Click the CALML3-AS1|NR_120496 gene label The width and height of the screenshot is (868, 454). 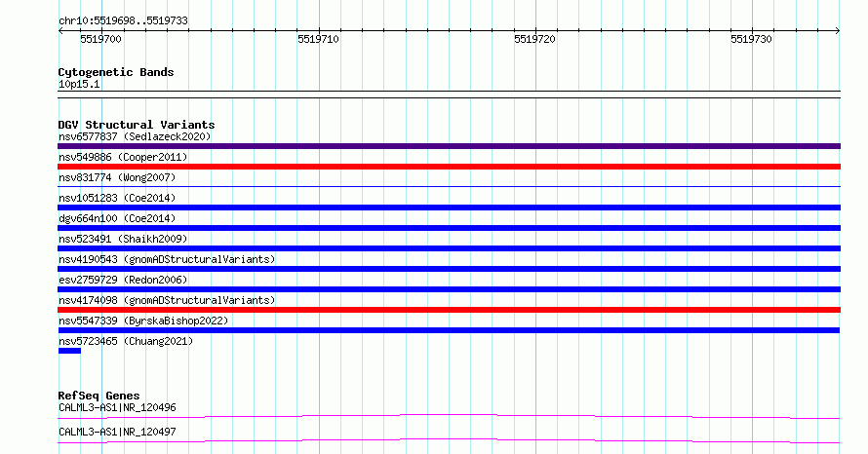117,407
